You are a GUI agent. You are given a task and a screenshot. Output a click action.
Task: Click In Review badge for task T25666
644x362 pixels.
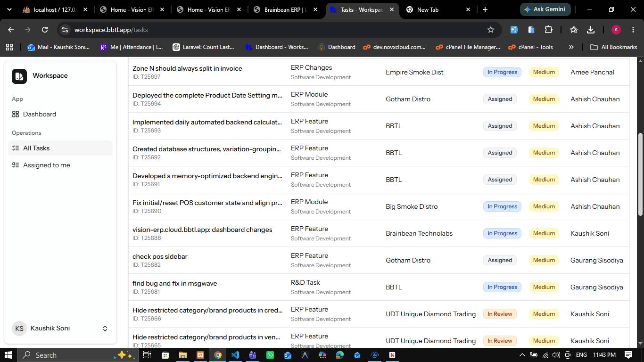coord(500,314)
